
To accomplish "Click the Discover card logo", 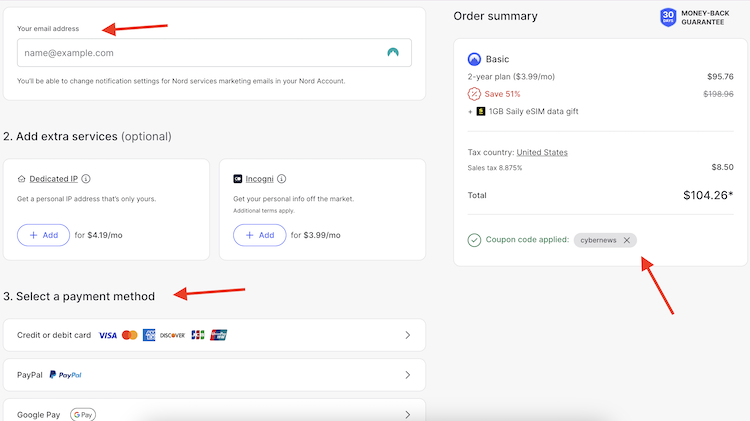I will (x=172, y=335).
